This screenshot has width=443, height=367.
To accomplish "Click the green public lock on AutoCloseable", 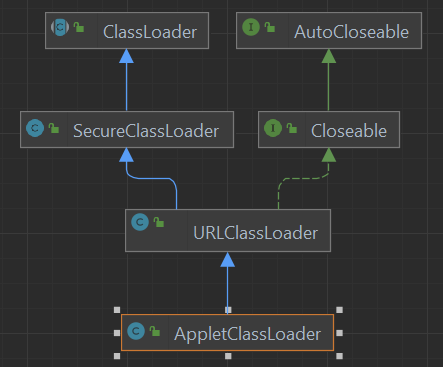I will (270, 27).
